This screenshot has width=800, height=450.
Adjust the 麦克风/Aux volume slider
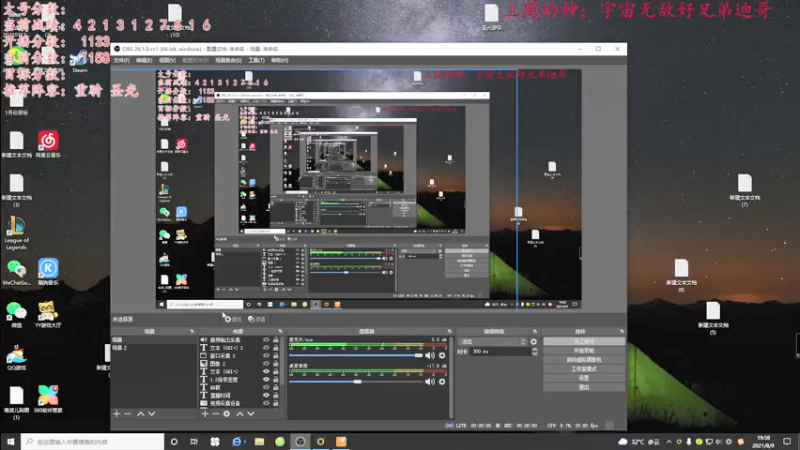pos(356,355)
